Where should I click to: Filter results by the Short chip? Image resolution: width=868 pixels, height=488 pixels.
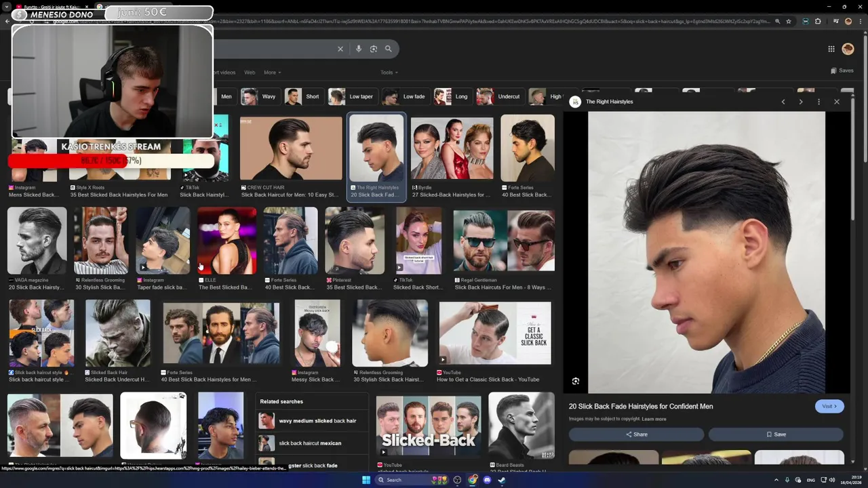303,96
